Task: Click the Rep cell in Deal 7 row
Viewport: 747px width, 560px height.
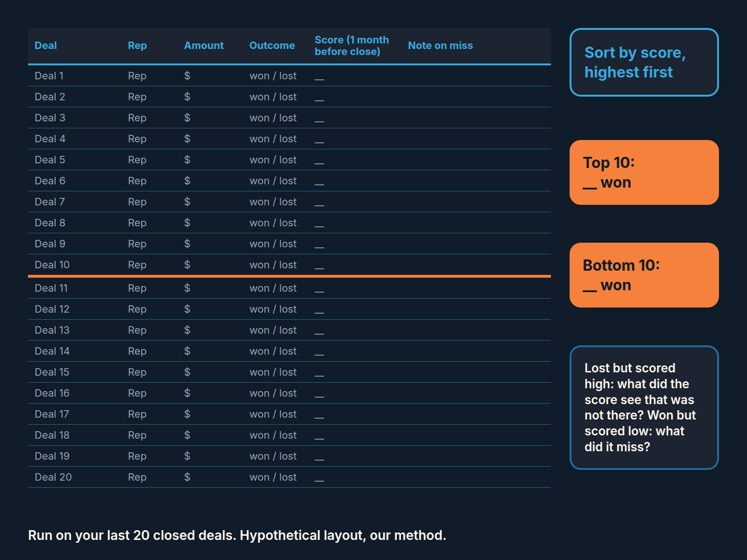Action: click(137, 202)
